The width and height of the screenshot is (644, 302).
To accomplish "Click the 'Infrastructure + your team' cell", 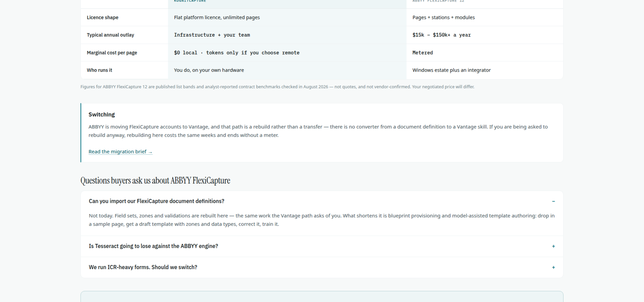I will pos(287,35).
